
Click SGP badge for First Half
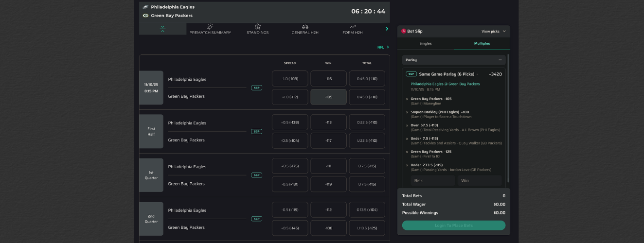click(x=256, y=131)
